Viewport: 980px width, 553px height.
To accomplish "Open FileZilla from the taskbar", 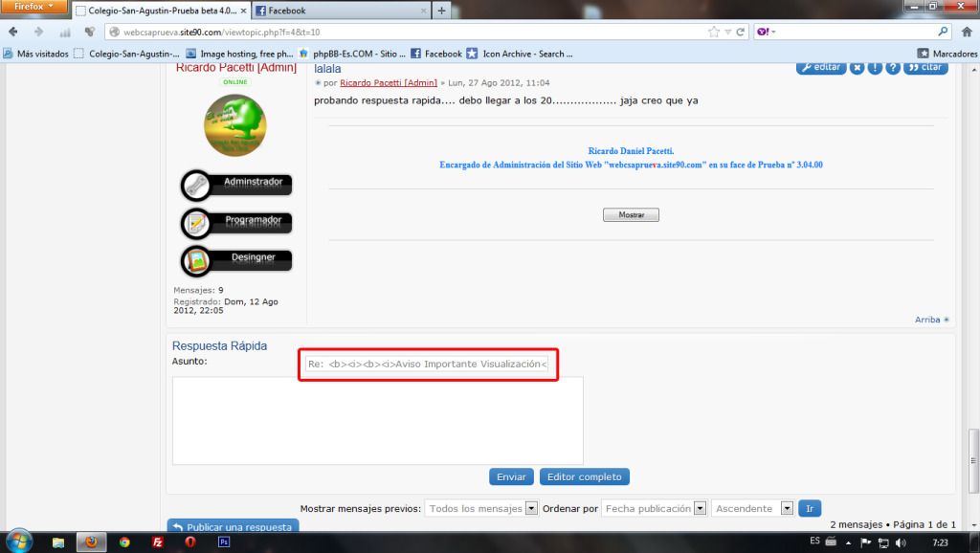I will [158, 542].
